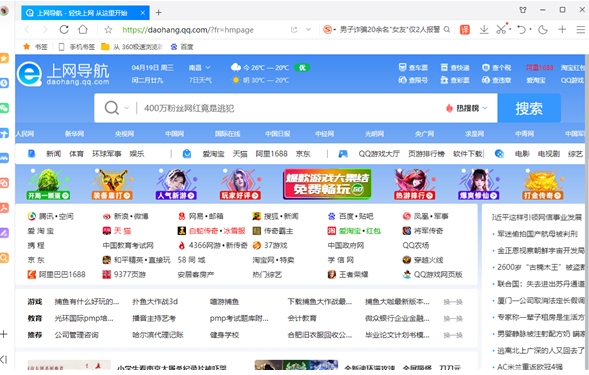Click 换一换 in the 教育 row
The width and height of the screenshot is (589, 375).
point(453,318)
